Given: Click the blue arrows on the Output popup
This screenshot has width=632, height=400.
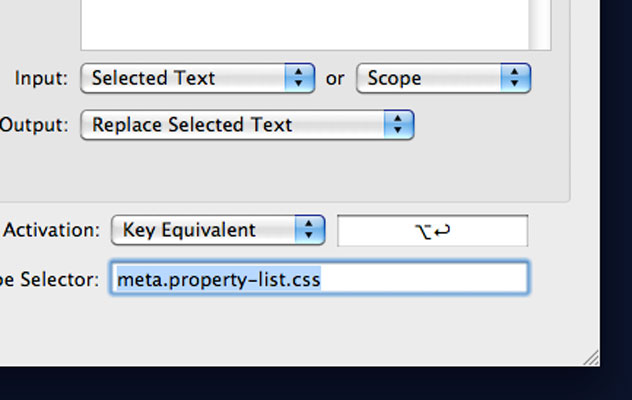Looking at the screenshot, I should tap(399, 125).
